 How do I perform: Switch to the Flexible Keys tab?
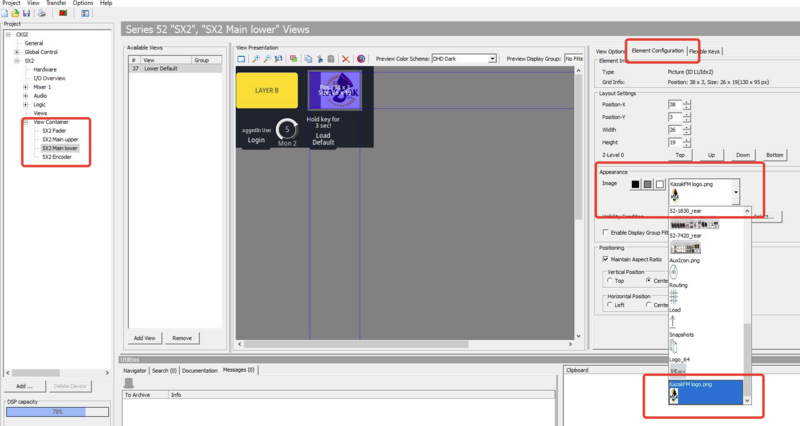pos(704,51)
